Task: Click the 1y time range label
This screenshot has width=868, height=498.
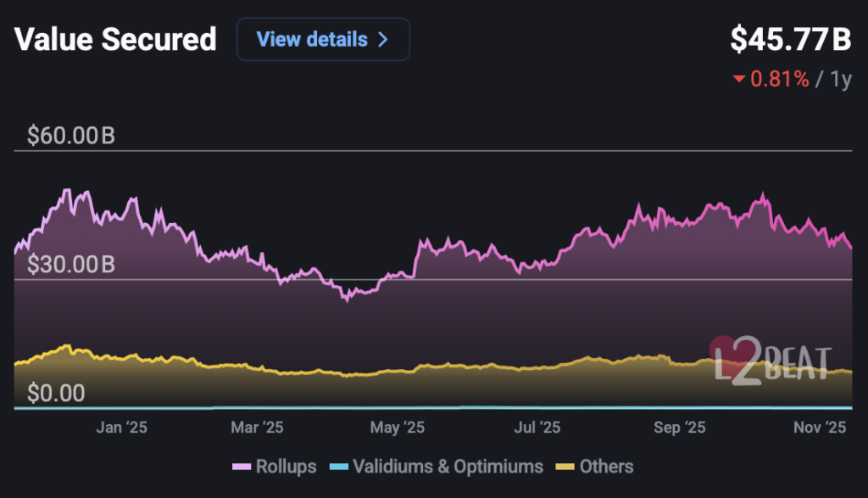Action: point(840,80)
